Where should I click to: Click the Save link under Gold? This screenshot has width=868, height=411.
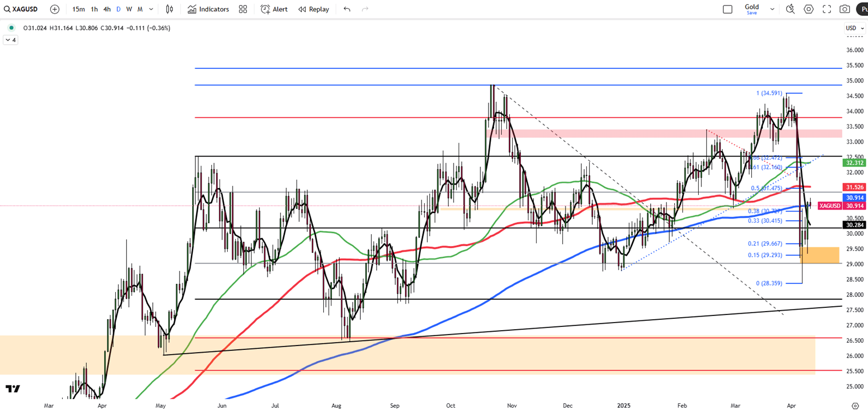752,13
